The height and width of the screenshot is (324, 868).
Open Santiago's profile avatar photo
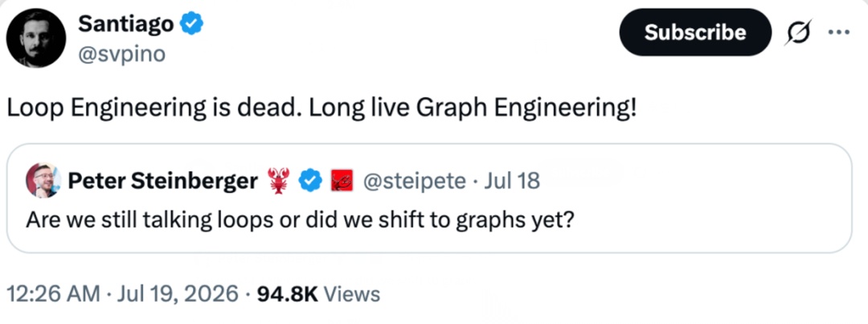pos(36,39)
